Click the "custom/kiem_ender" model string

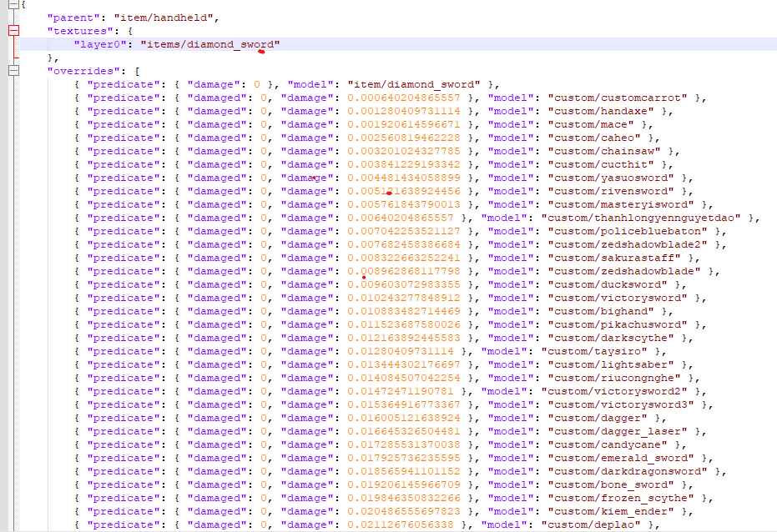[x=611, y=512]
